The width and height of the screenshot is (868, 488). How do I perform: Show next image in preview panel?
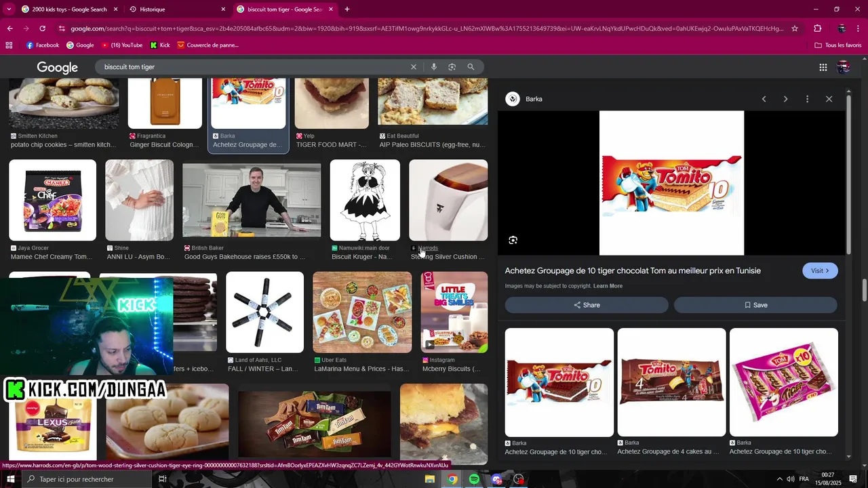coord(785,99)
